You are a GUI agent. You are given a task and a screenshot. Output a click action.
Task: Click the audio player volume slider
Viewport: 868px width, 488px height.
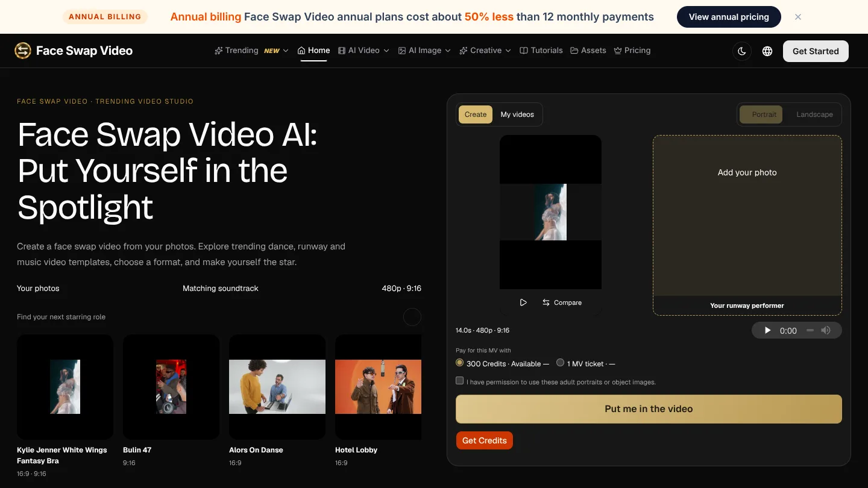click(810, 330)
